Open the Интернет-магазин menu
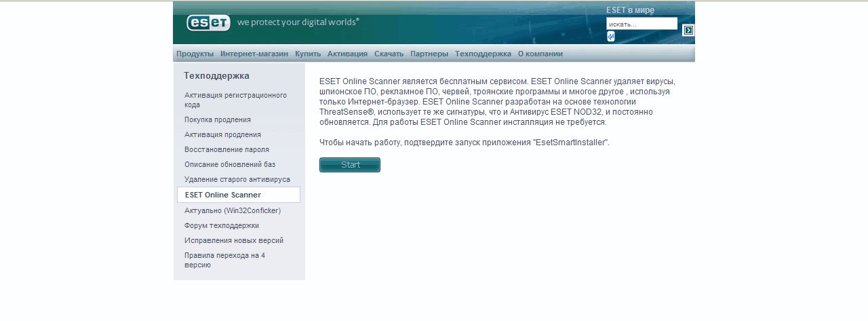868x321 pixels. click(x=254, y=54)
